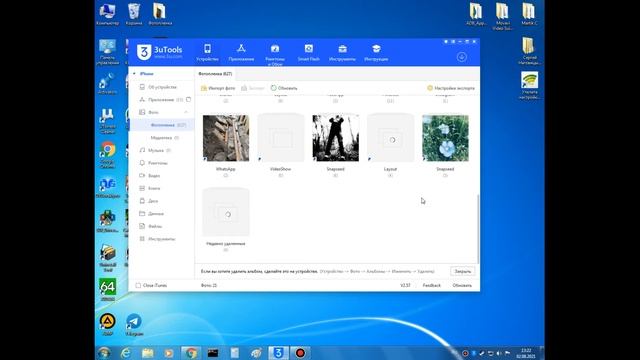Click Закрыть to dismiss the hint bar
Viewport: 640px width, 360px height.
[463, 271]
